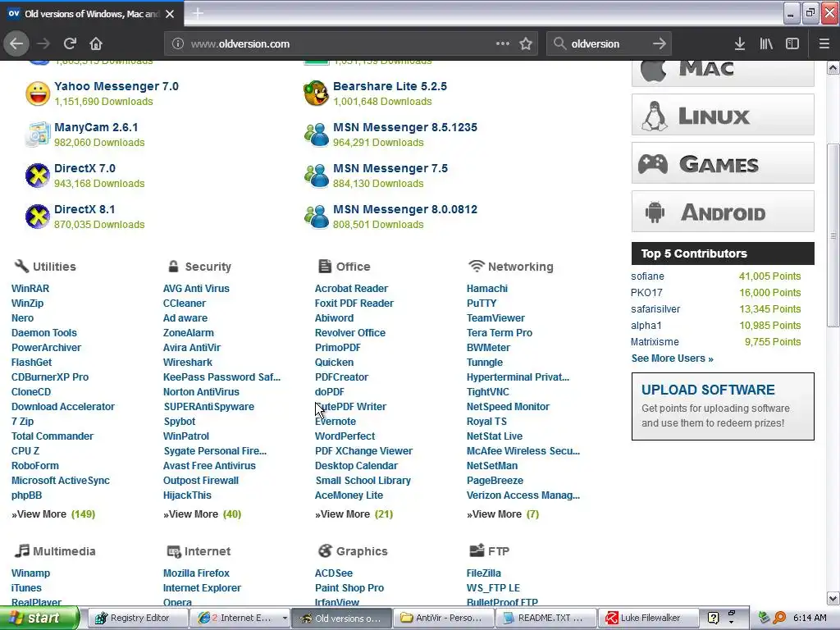The image size is (840, 630).
Task: Switch to README.TXT taskbar item
Action: [x=546, y=619]
